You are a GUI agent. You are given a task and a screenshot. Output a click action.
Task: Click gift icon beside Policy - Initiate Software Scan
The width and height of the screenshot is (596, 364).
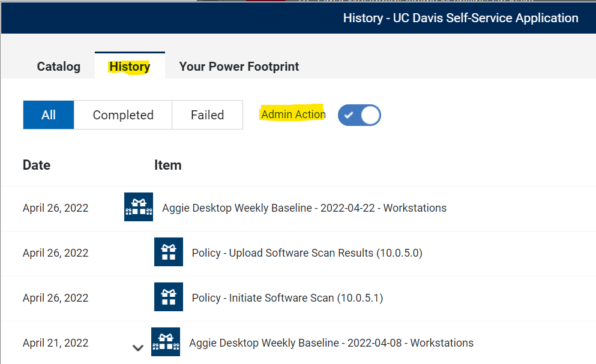[x=169, y=297]
